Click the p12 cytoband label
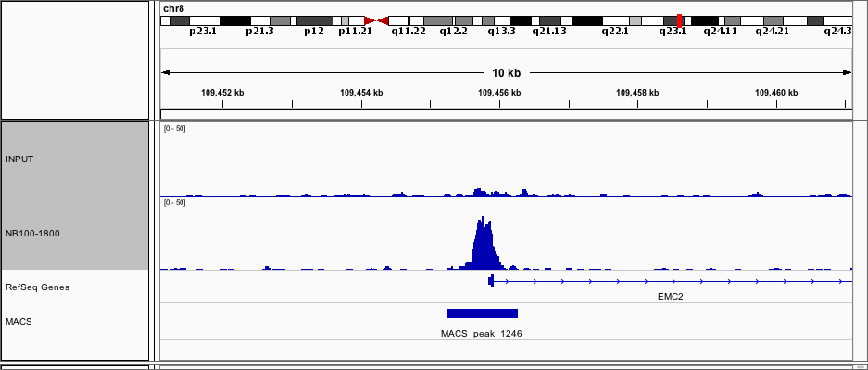 pos(314,32)
